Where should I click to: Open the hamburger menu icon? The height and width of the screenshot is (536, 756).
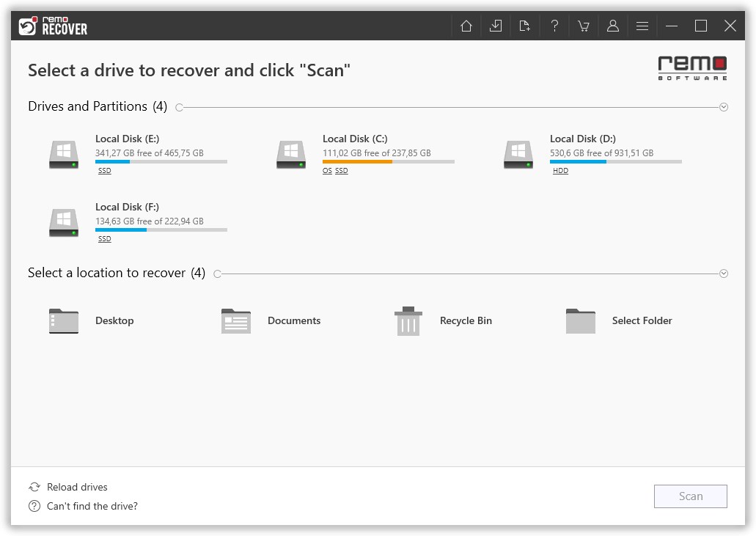tap(642, 26)
